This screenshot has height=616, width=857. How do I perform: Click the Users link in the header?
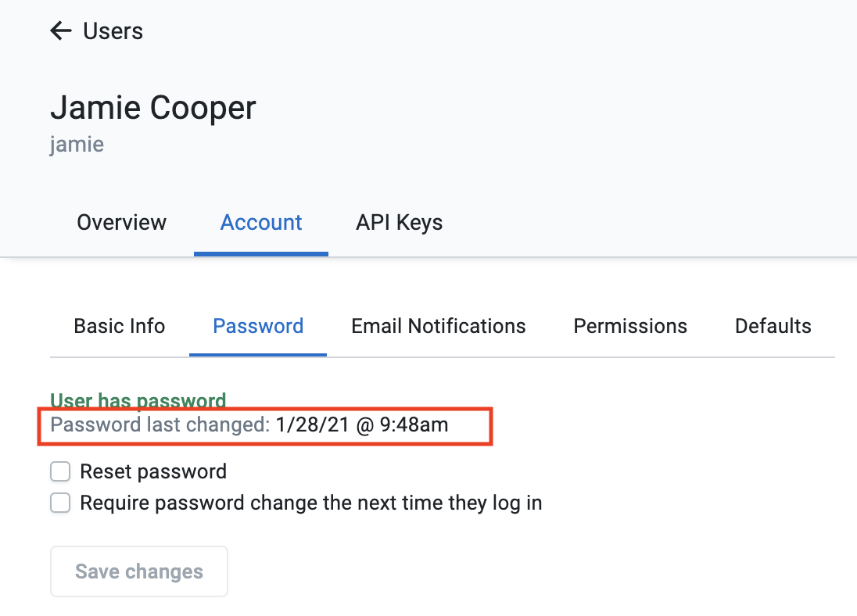tap(113, 30)
